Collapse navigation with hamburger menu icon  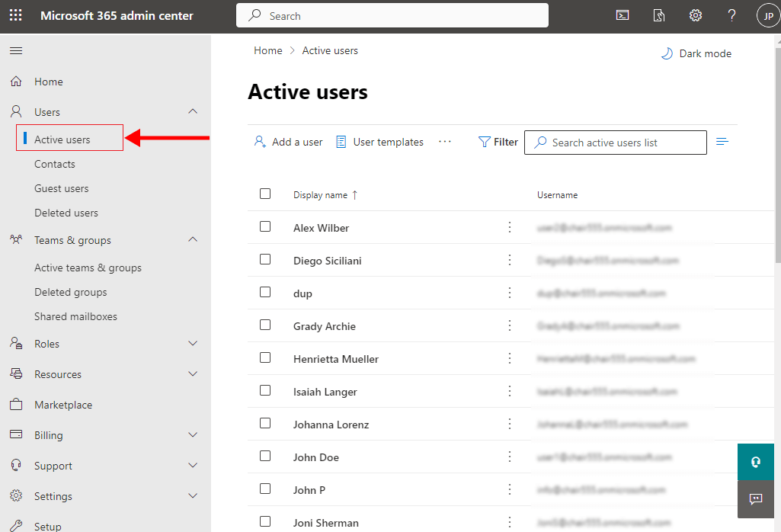[15, 51]
